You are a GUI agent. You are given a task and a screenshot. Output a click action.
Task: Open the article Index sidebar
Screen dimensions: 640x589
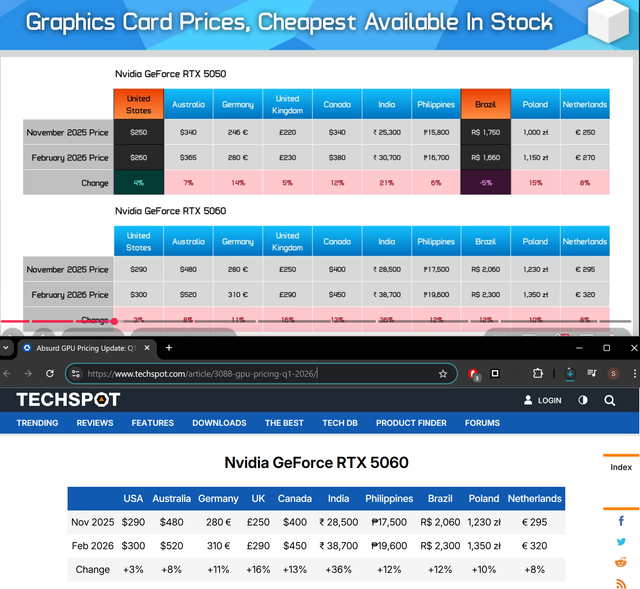(621, 467)
